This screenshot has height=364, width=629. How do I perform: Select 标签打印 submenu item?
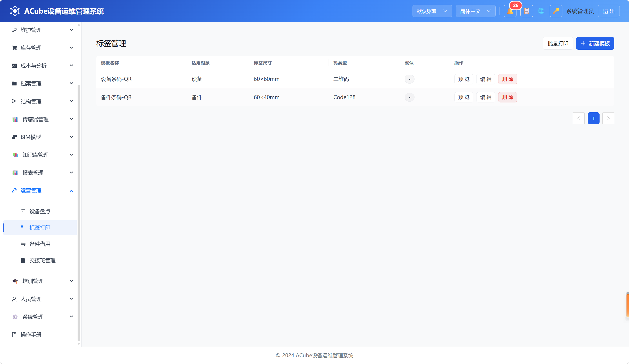pos(40,228)
